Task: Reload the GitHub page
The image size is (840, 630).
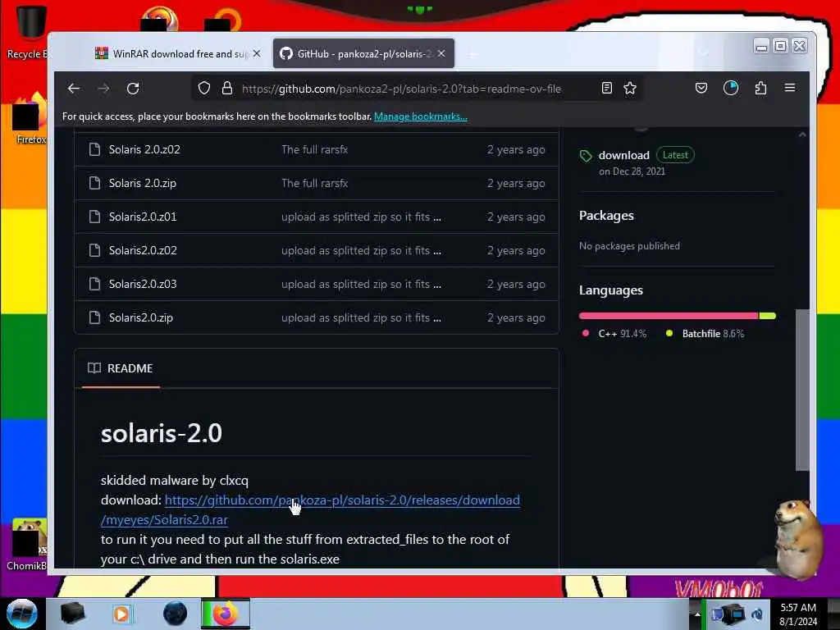Action: [x=133, y=89]
